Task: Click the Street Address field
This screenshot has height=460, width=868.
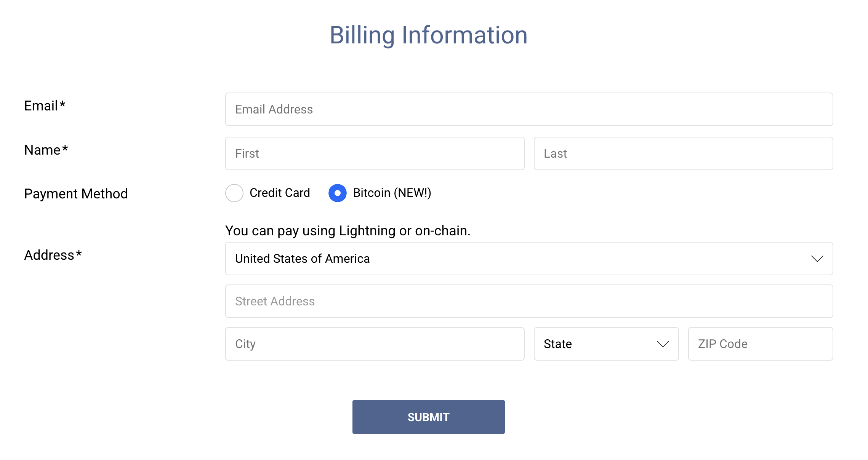Action: [529, 301]
